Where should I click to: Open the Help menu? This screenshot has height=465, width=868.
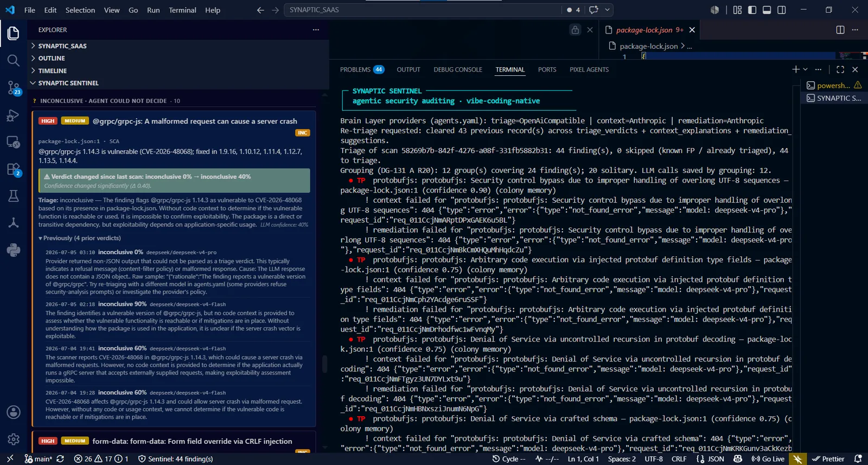click(x=213, y=10)
